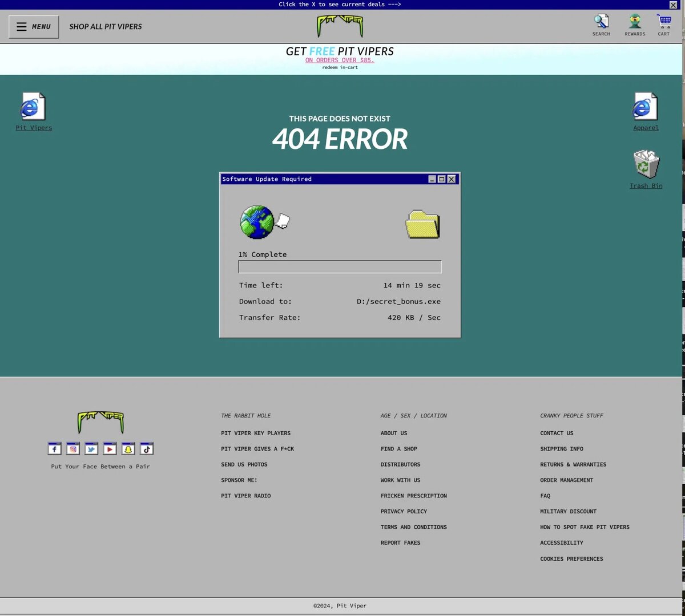This screenshot has width=685, height=616.
Task: Open Distributors footer link
Action: click(x=401, y=464)
